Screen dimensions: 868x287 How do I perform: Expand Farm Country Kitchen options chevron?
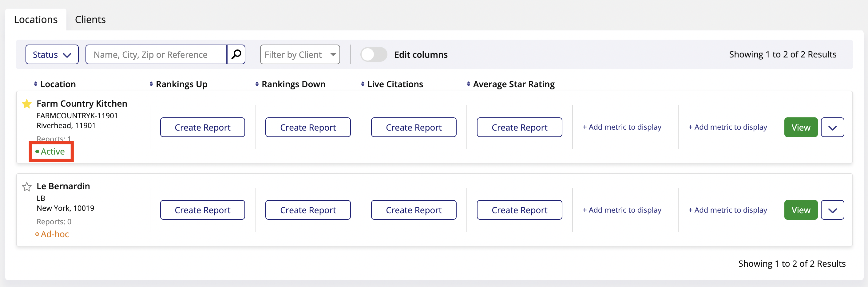832,128
